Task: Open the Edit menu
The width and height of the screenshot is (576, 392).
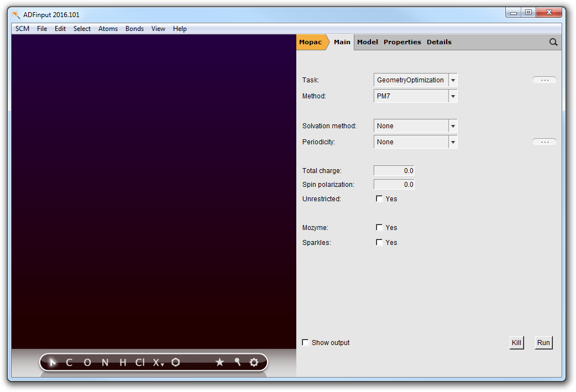Action: 60,29
